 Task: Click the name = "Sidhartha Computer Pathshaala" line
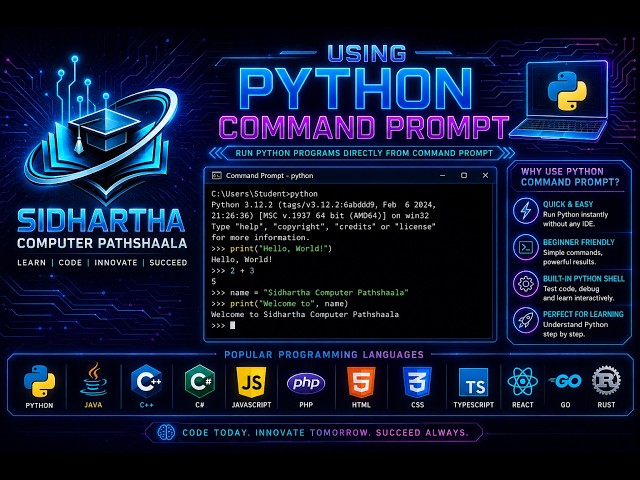(x=310, y=293)
